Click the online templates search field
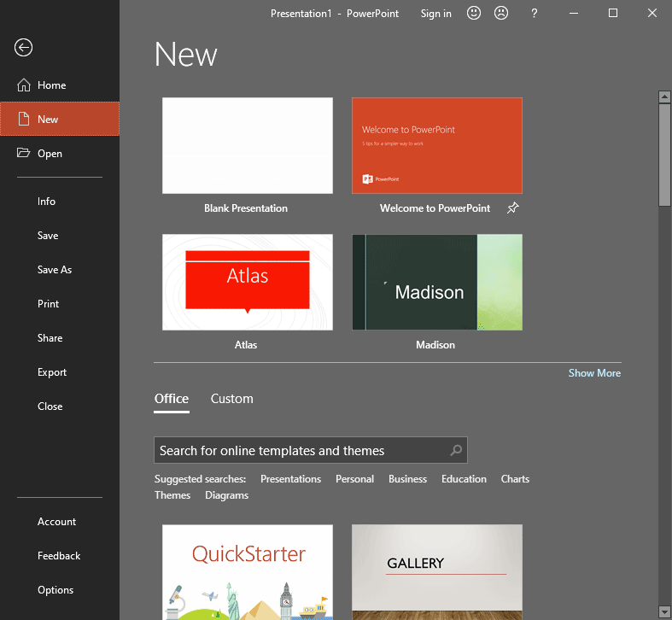672x620 pixels. (310, 450)
